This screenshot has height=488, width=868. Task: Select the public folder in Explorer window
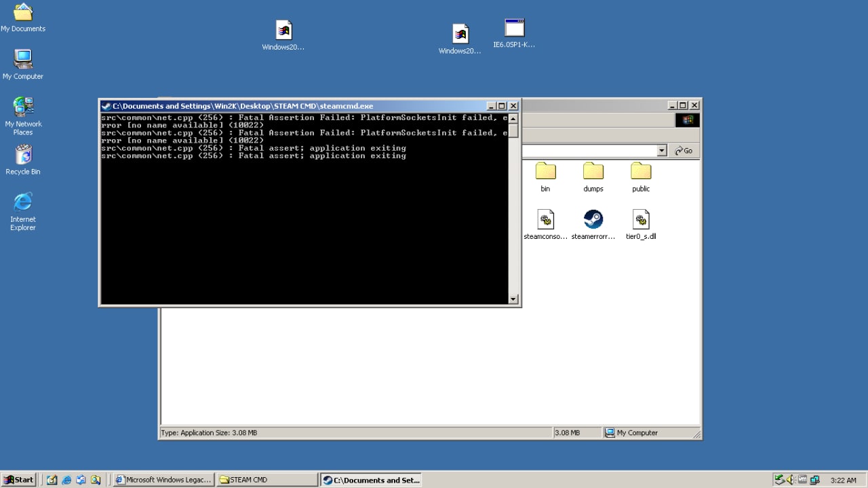point(641,177)
